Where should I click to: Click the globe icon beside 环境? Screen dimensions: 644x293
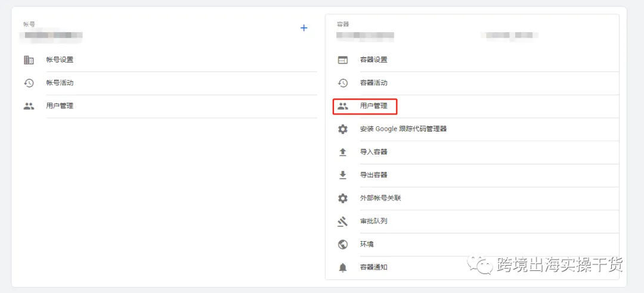342,245
